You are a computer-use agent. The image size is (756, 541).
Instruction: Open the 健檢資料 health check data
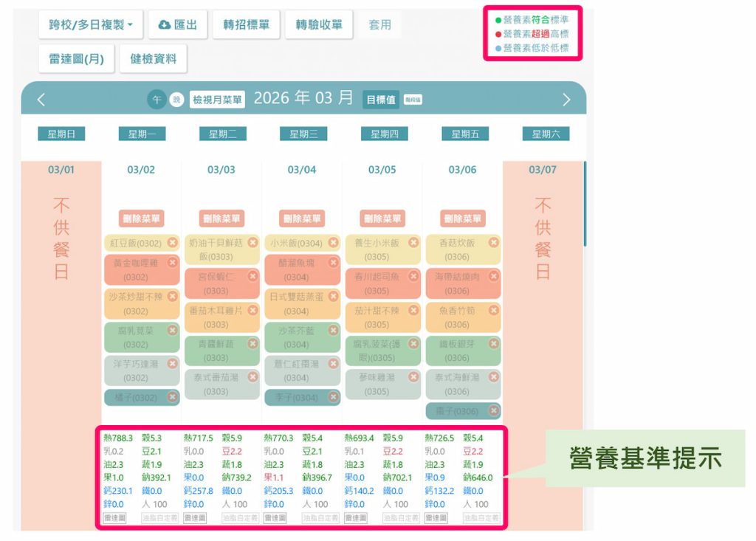(153, 59)
